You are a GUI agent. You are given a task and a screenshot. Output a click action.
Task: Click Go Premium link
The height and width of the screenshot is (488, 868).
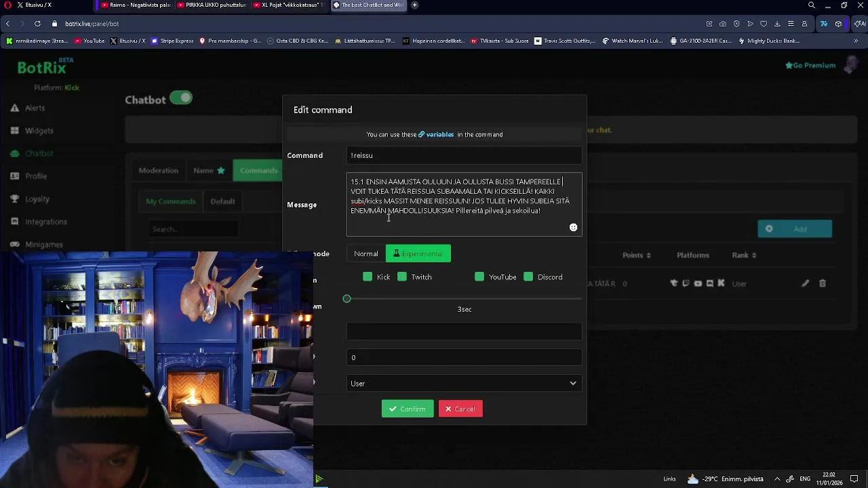click(x=810, y=65)
